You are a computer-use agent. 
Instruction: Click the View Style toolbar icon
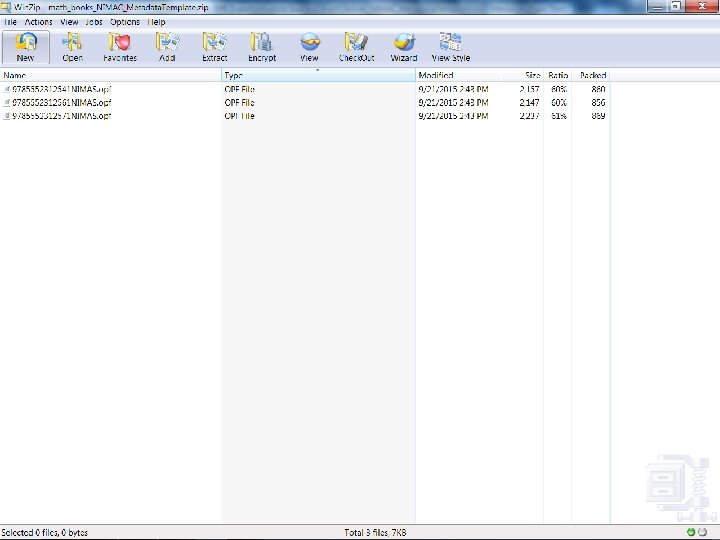451,47
